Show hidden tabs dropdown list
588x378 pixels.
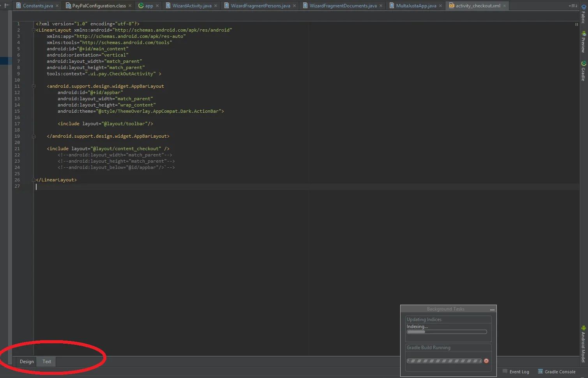573,6
